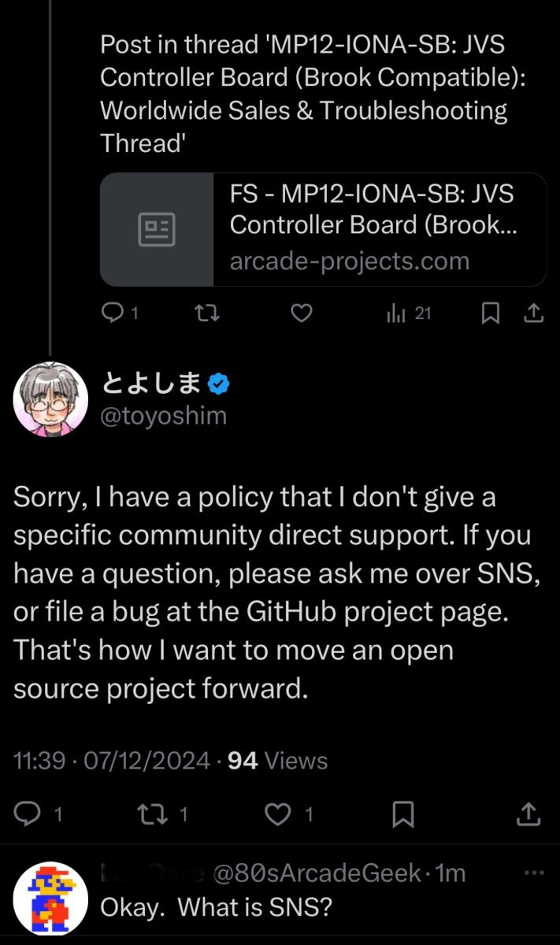The width and height of the screenshot is (560, 945).
Task: Open the @toyoshim handle
Action: pyautogui.click(x=164, y=415)
